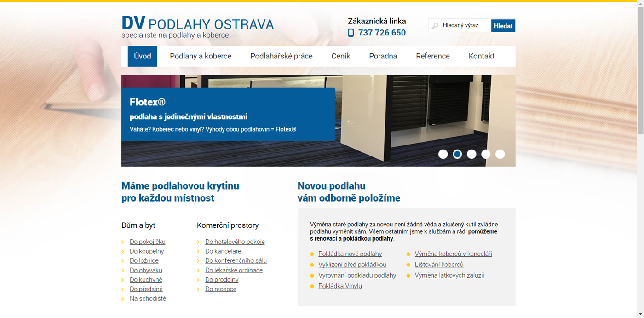Call the number 737 726 650
This screenshot has height=318, width=644.
click(382, 33)
